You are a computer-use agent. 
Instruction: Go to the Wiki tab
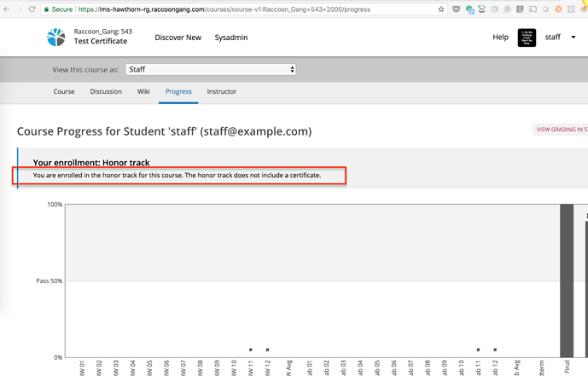click(x=143, y=91)
